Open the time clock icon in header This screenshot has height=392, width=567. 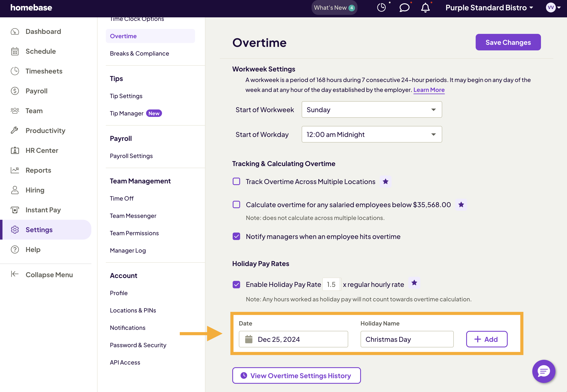[x=381, y=8]
